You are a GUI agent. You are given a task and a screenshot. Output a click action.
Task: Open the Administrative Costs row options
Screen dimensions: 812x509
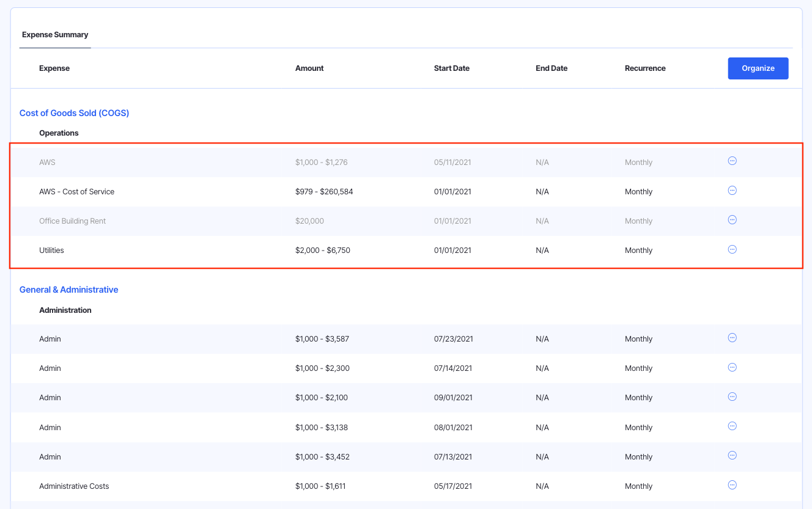click(x=732, y=485)
